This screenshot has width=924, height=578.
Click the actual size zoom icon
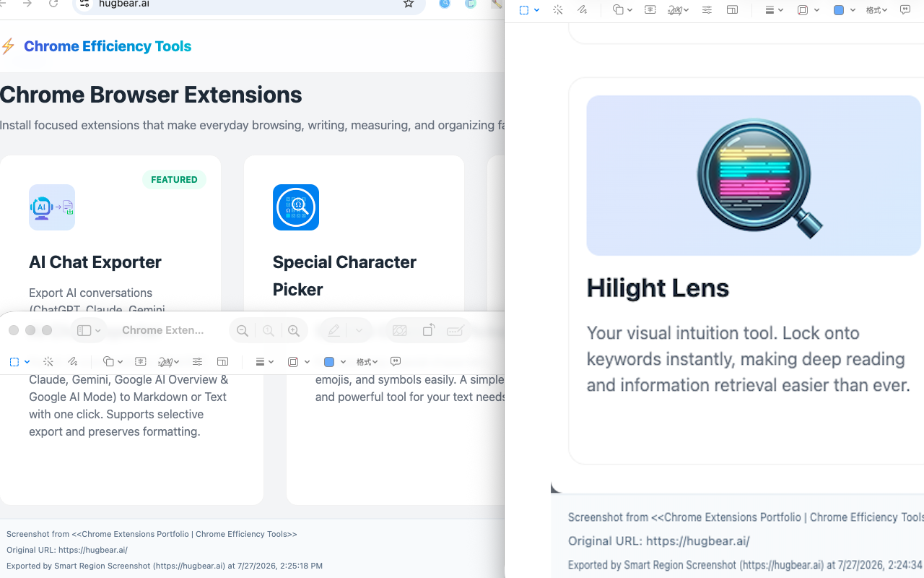tap(269, 331)
